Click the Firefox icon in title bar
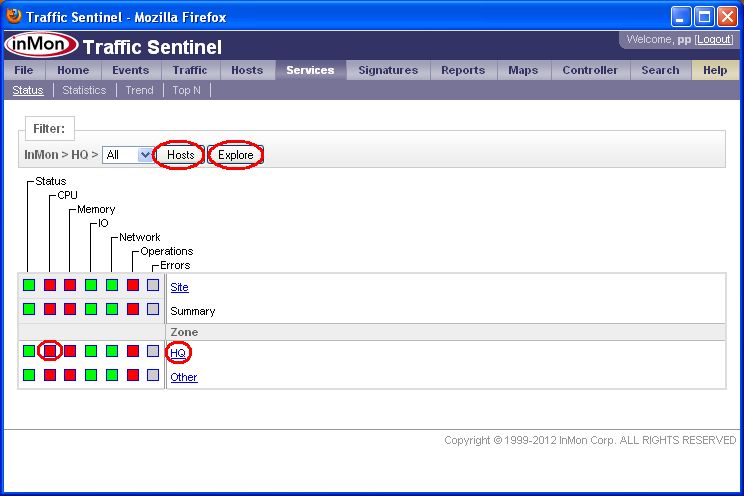The width and height of the screenshot is (744, 496). (14, 16)
